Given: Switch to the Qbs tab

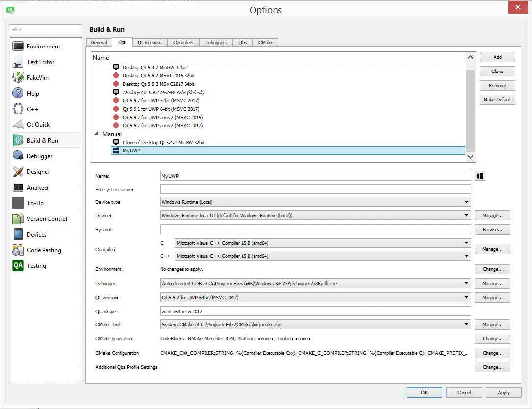Looking at the screenshot, I should 243,43.
